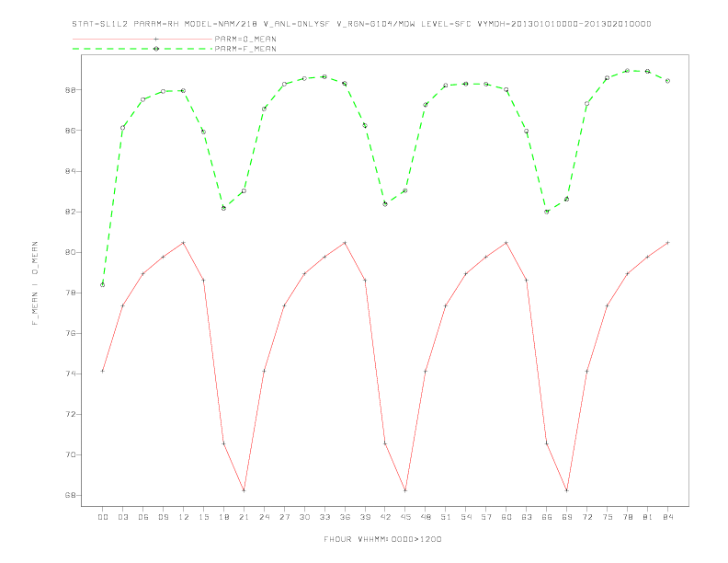Click y-axis tick label 80
The image size is (728, 563).
pos(70,253)
